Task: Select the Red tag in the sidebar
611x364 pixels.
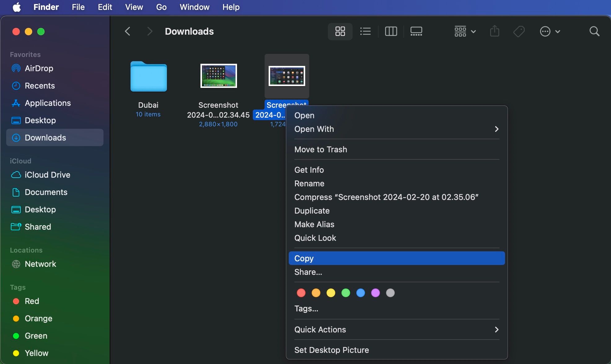Action: 32,301
